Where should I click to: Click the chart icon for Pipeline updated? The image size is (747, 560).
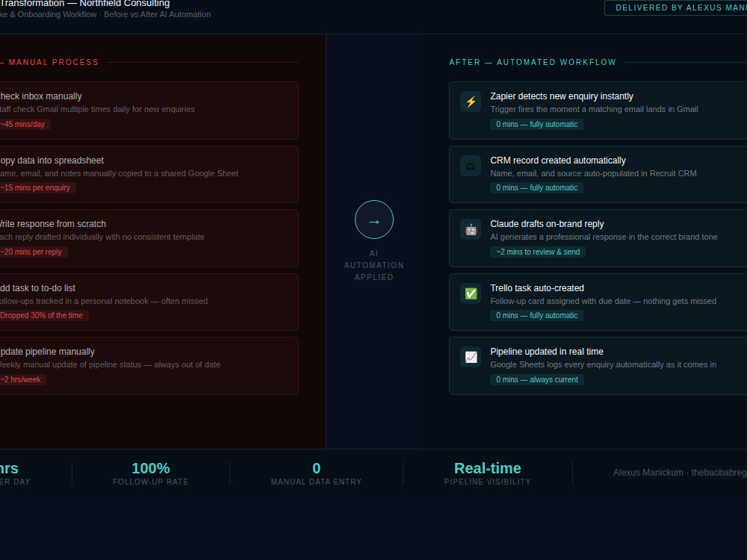pyautogui.click(x=471, y=357)
